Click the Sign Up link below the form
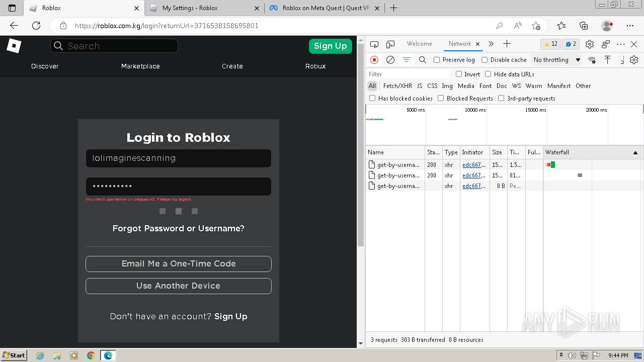The image size is (644, 362). click(x=231, y=316)
